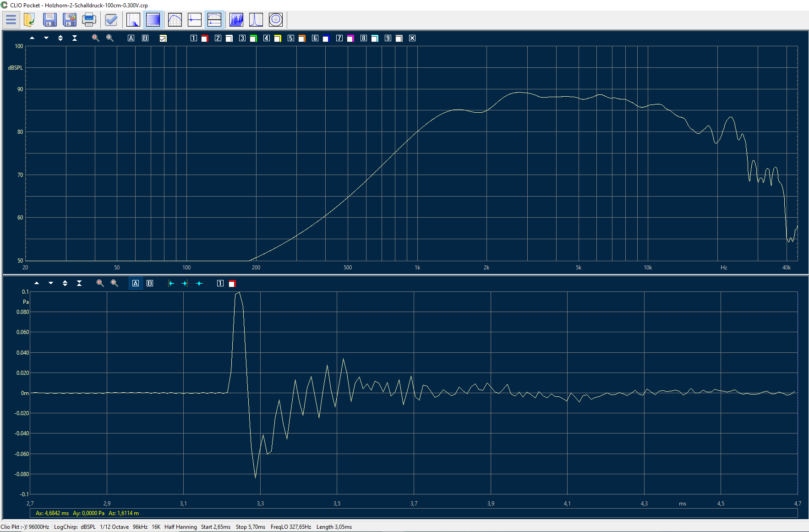Screen dimensions: 809x532
Task: Open the polar directivity plot icon
Action: tap(276, 20)
